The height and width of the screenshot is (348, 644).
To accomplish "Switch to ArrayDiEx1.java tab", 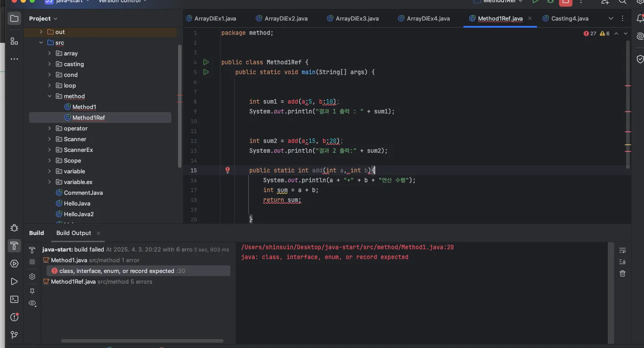I will click(211, 18).
